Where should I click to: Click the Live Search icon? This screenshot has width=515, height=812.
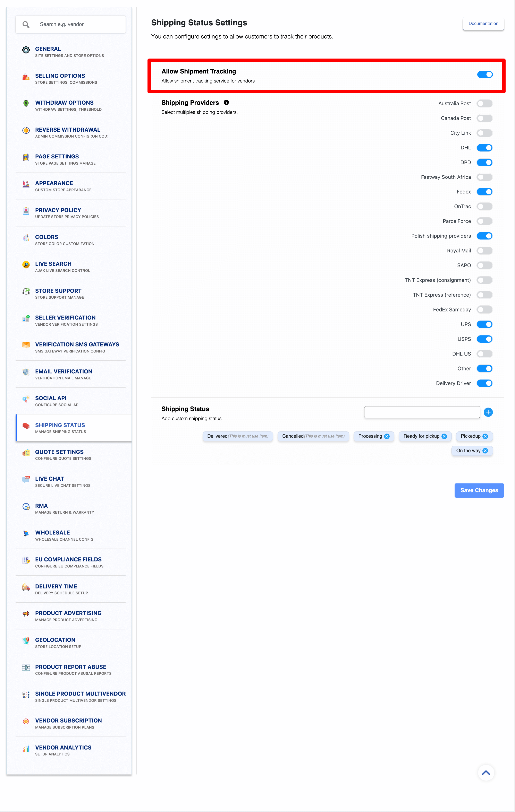(25, 264)
